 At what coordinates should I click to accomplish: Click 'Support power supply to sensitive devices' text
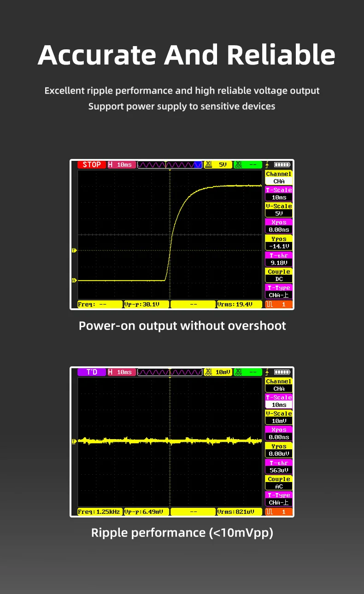(x=182, y=106)
